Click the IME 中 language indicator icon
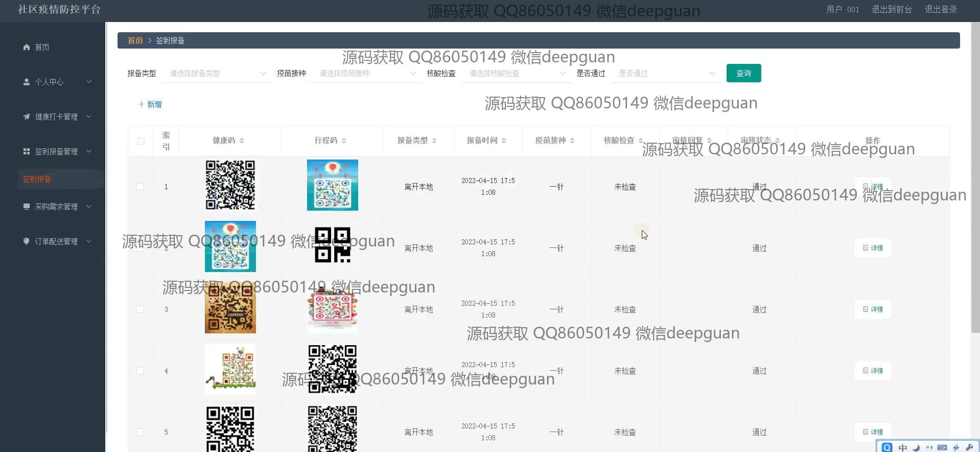 903,447
